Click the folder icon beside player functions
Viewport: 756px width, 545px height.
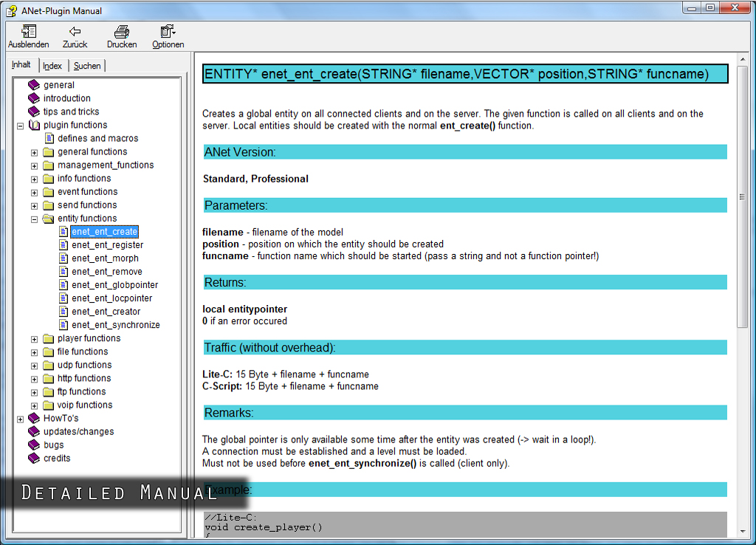pos(48,338)
